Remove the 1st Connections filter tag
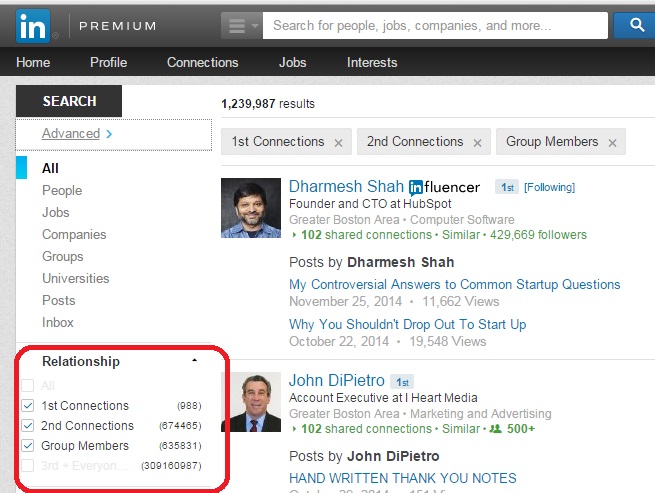Viewport: 655px width, 493px height. [x=338, y=143]
